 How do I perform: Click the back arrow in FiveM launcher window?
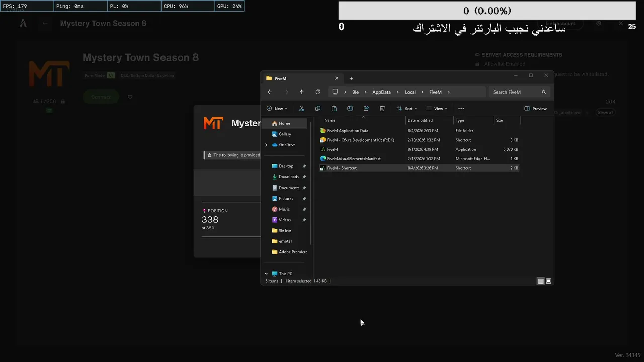pos(45,23)
